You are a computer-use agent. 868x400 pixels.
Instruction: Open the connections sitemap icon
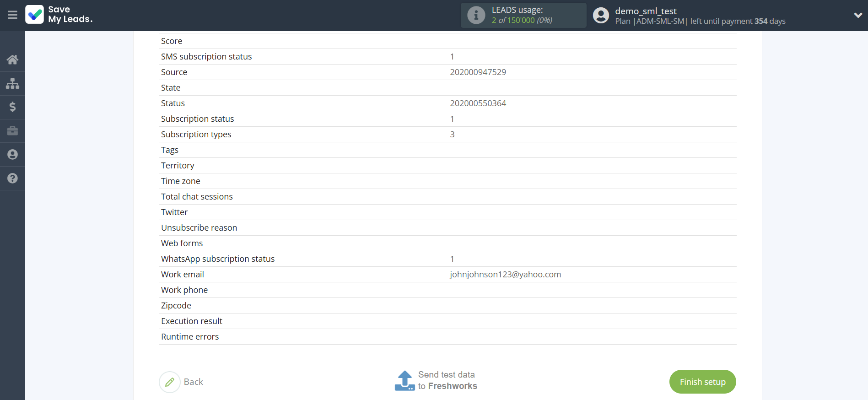pyautogui.click(x=12, y=83)
